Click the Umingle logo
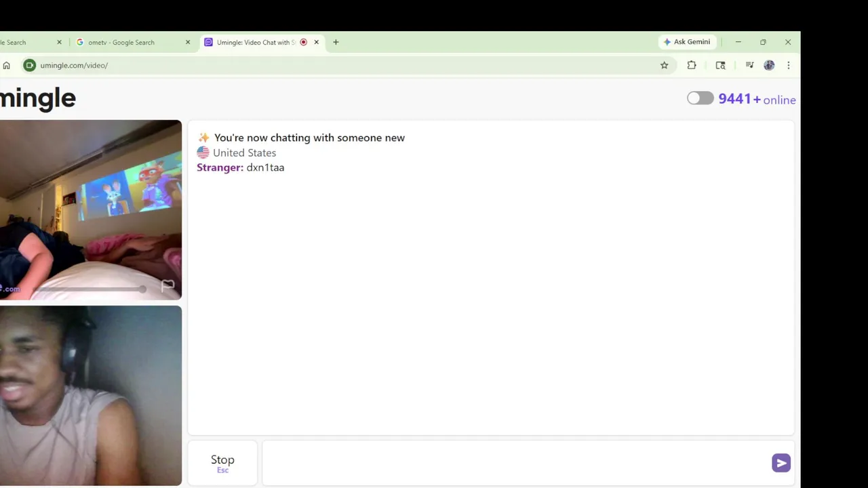 [x=38, y=98]
